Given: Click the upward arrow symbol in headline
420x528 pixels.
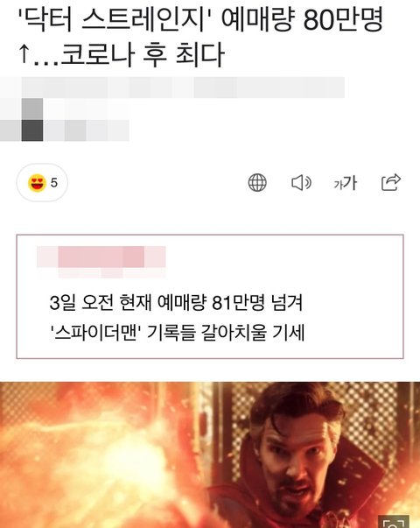Looking at the screenshot, I should click(x=24, y=54).
